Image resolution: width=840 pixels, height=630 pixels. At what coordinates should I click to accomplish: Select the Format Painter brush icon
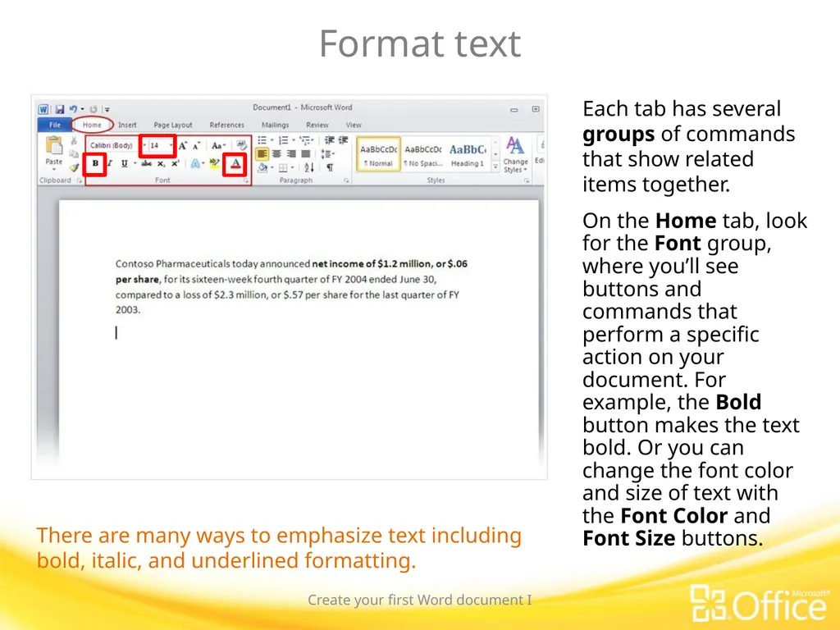(x=74, y=167)
